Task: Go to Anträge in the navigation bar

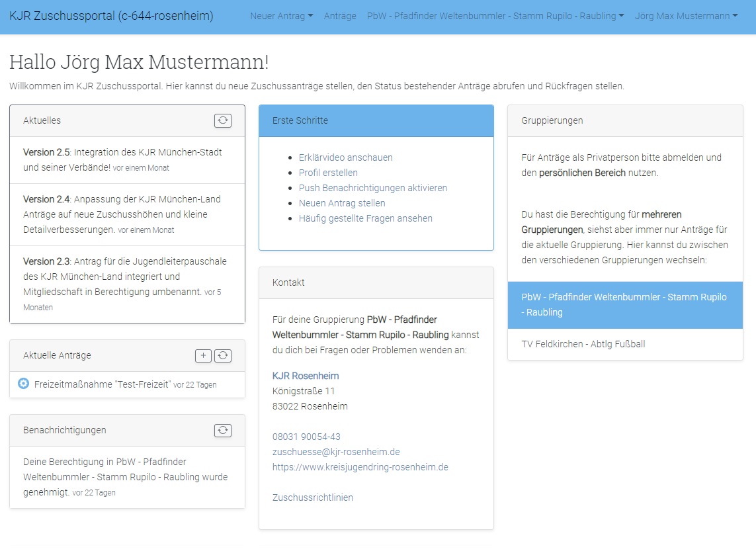Action: [x=340, y=16]
